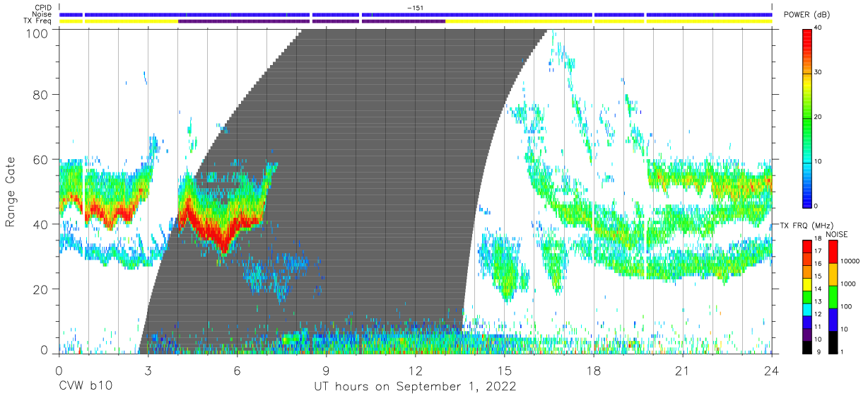Click the black swatch in the TX FRQ legend
The height and width of the screenshot is (401, 868).
click(x=807, y=347)
